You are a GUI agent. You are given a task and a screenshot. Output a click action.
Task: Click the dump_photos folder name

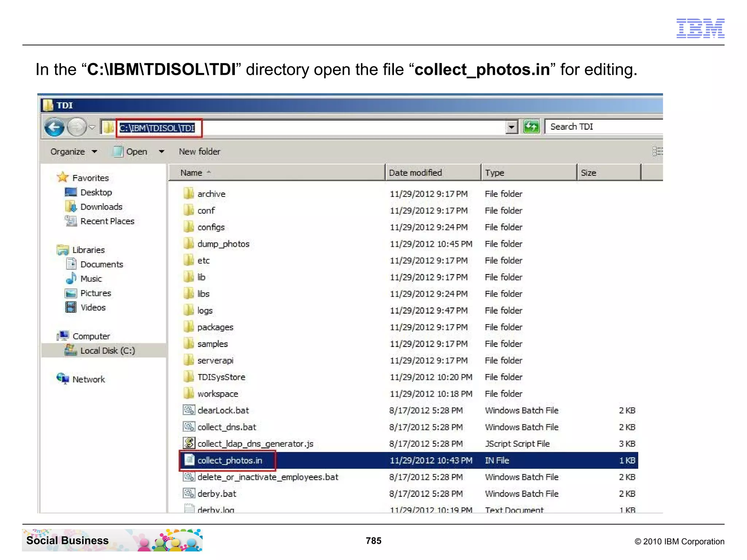(x=223, y=244)
